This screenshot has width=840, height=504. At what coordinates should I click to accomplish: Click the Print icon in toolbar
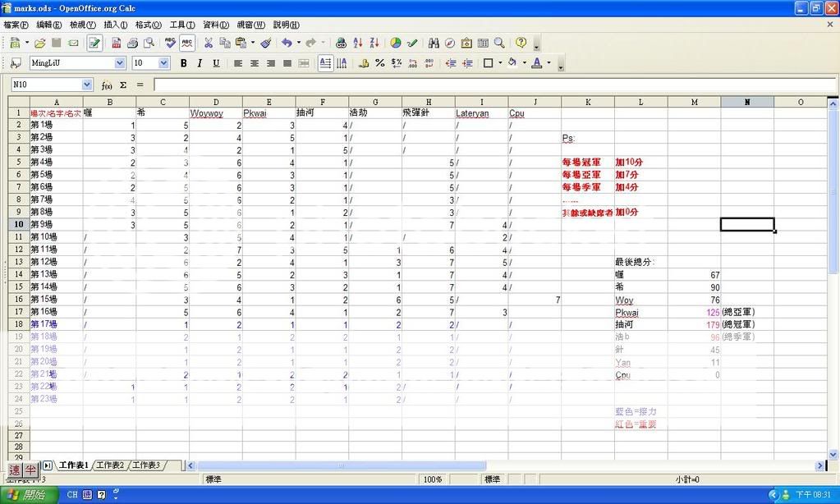132,43
